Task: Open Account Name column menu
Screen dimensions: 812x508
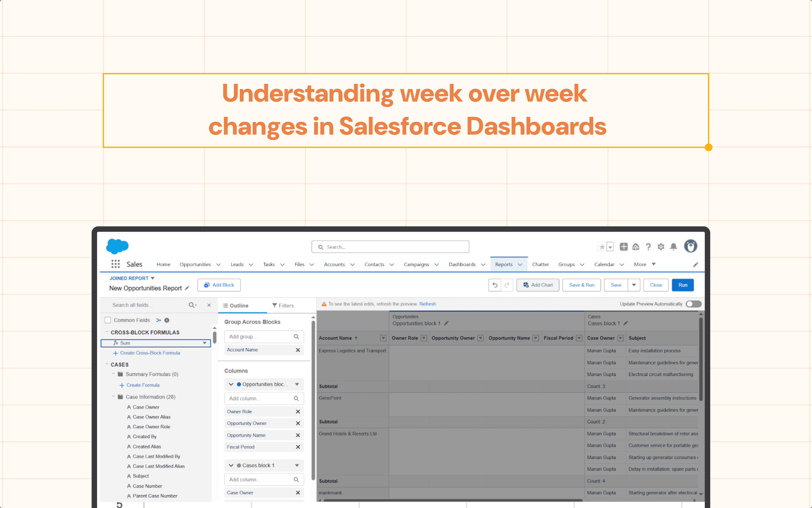Action: pos(383,338)
